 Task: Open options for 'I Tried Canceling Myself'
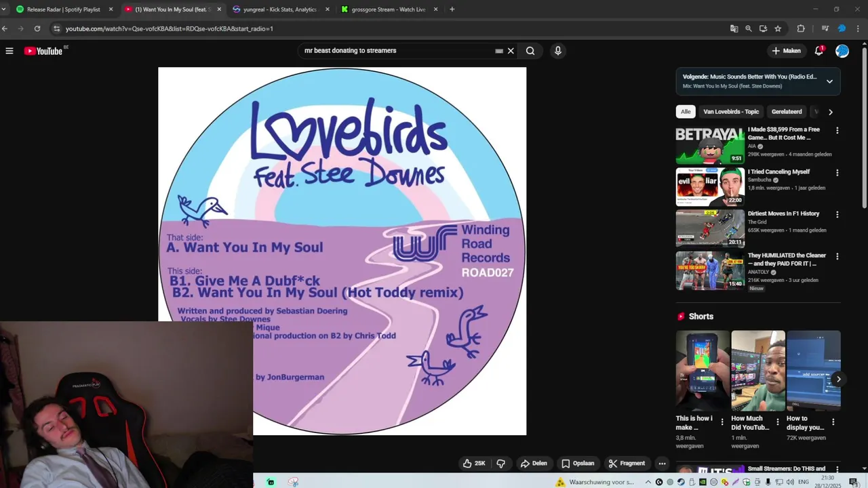point(837,173)
